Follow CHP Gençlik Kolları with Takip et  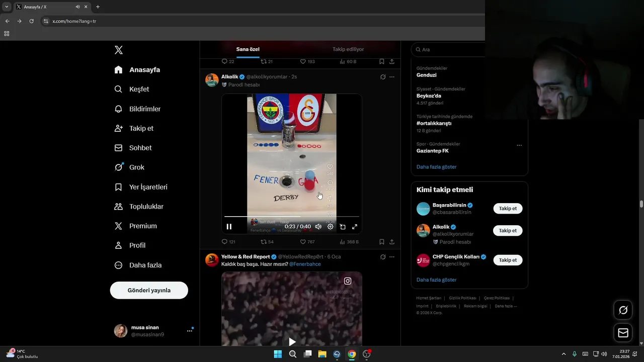pos(508,260)
